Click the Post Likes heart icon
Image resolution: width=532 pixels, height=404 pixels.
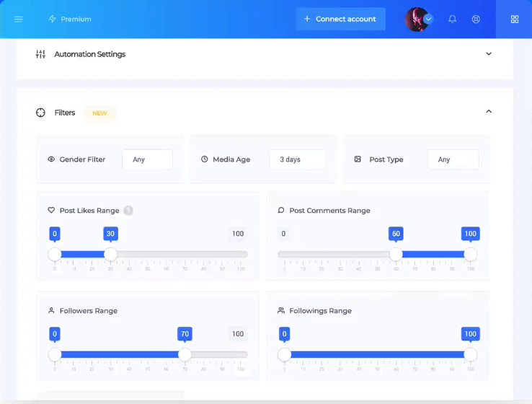click(51, 210)
